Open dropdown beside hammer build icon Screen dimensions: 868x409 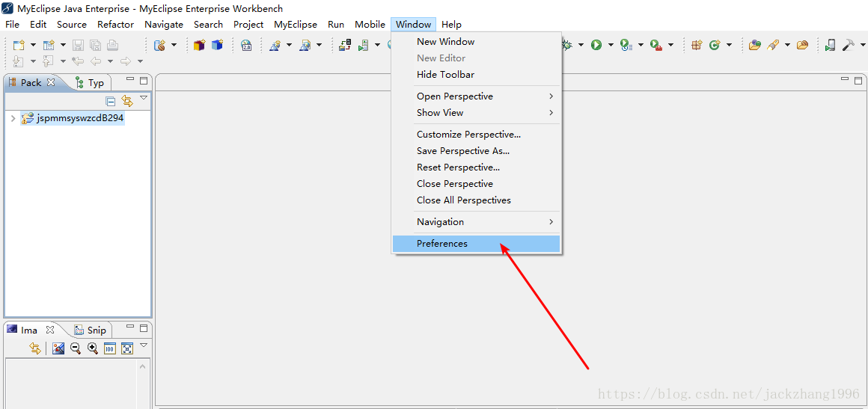(x=862, y=45)
